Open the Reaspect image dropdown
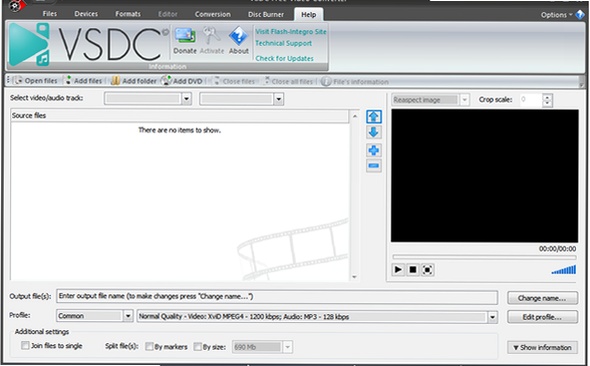Image resolution: width=590 pixels, height=366 pixels. (465, 100)
